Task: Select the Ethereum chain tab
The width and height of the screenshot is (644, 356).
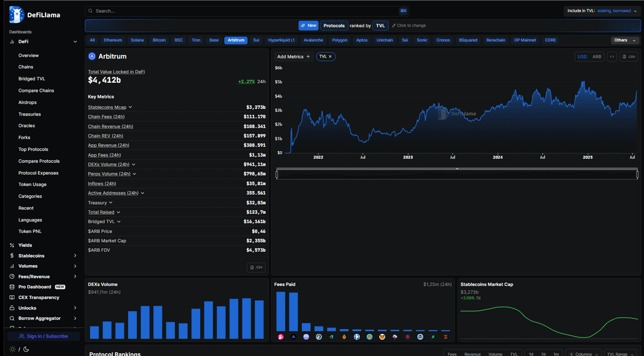Action: click(113, 40)
